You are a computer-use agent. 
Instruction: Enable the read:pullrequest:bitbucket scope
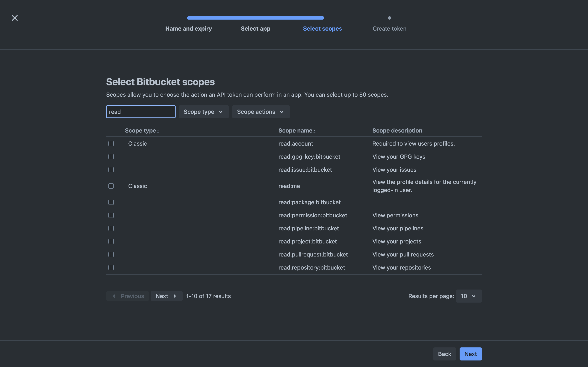click(111, 254)
